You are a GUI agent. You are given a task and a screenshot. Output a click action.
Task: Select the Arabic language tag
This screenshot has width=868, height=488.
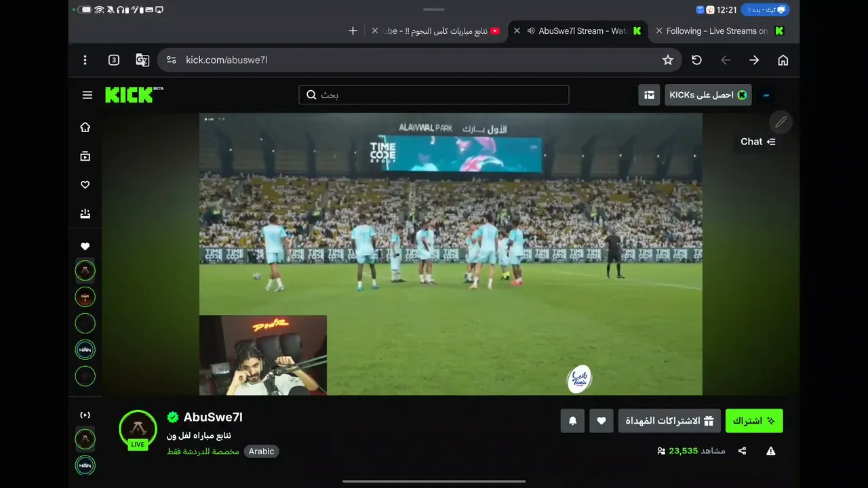pos(261,451)
